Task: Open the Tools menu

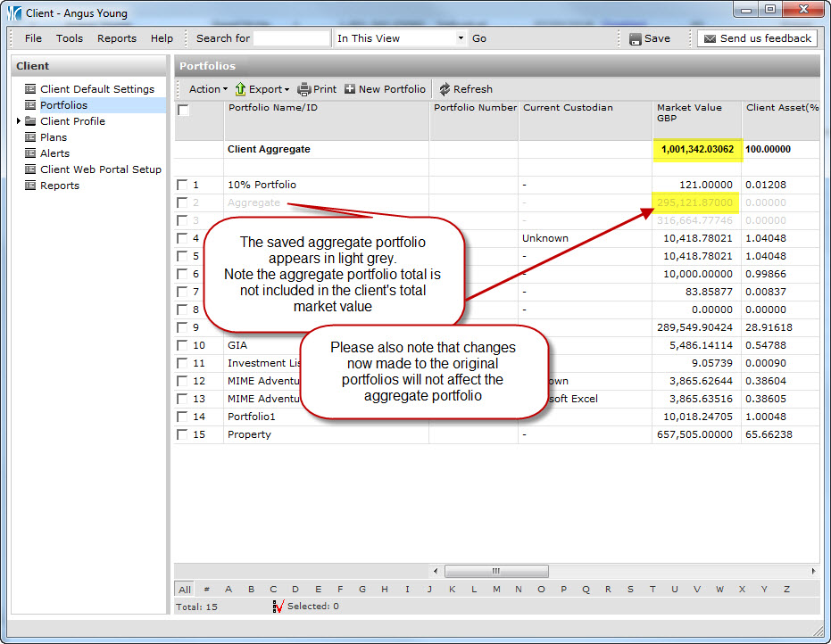Action: pyautogui.click(x=70, y=38)
